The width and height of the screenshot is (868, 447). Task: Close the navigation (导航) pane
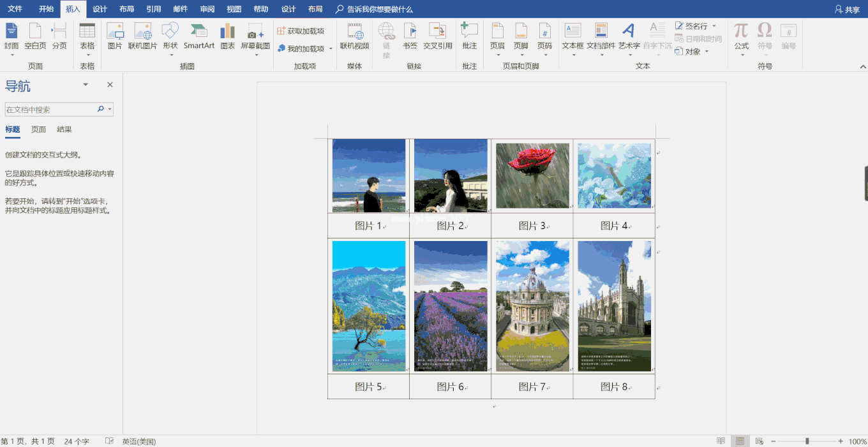click(110, 85)
